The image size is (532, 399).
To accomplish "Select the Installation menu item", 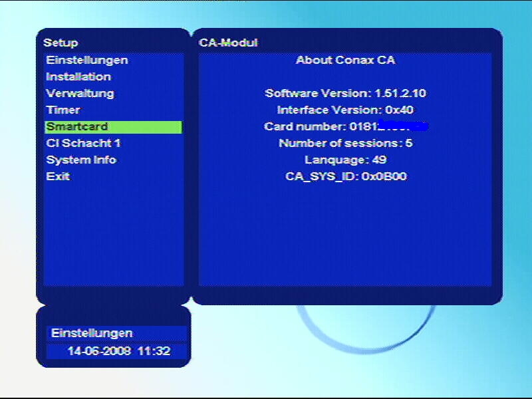I will pos(78,77).
